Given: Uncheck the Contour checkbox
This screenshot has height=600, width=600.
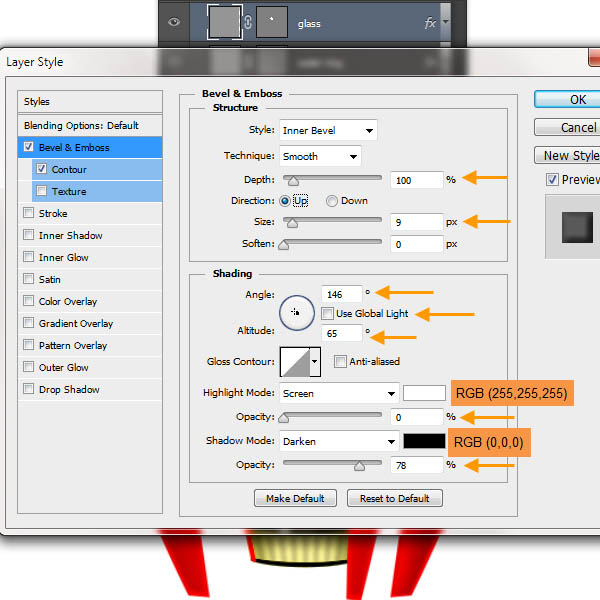Looking at the screenshot, I should 41,170.
